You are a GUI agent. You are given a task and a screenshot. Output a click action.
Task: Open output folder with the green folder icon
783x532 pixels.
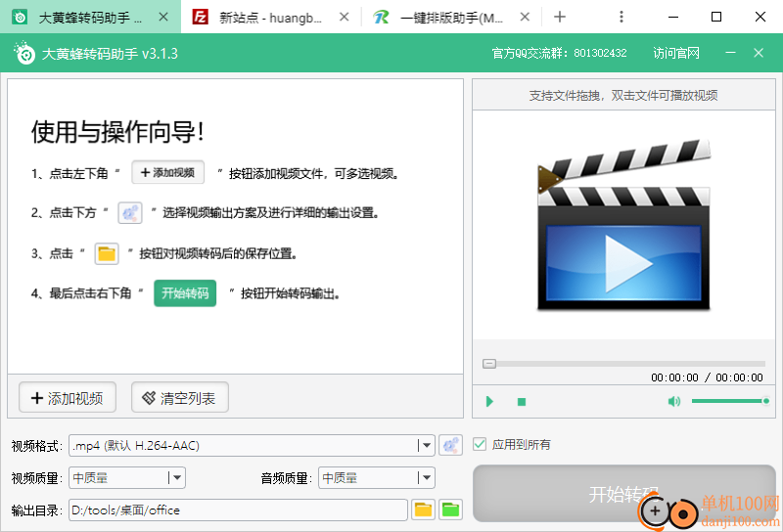pos(450,510)
